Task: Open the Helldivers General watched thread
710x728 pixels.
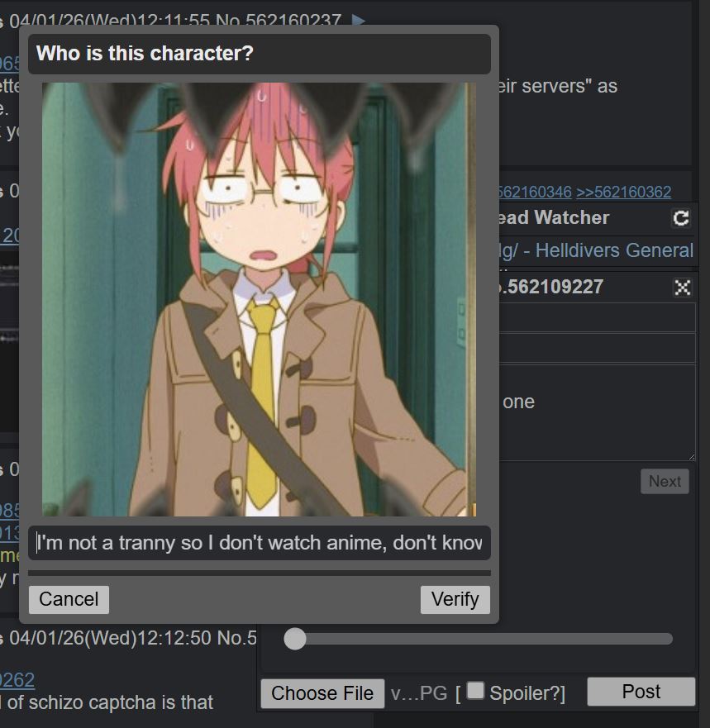Action: tap(597, 250)
